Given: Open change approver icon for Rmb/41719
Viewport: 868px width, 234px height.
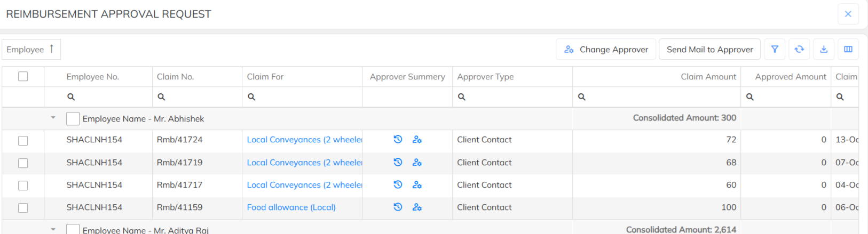Looking at the screenshot, I should [x=417, y=163].
